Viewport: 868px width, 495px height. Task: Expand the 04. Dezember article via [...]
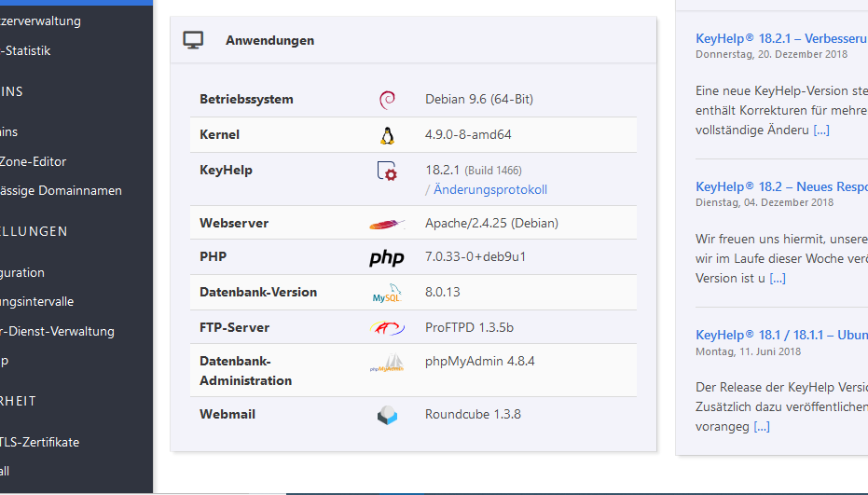778,278
